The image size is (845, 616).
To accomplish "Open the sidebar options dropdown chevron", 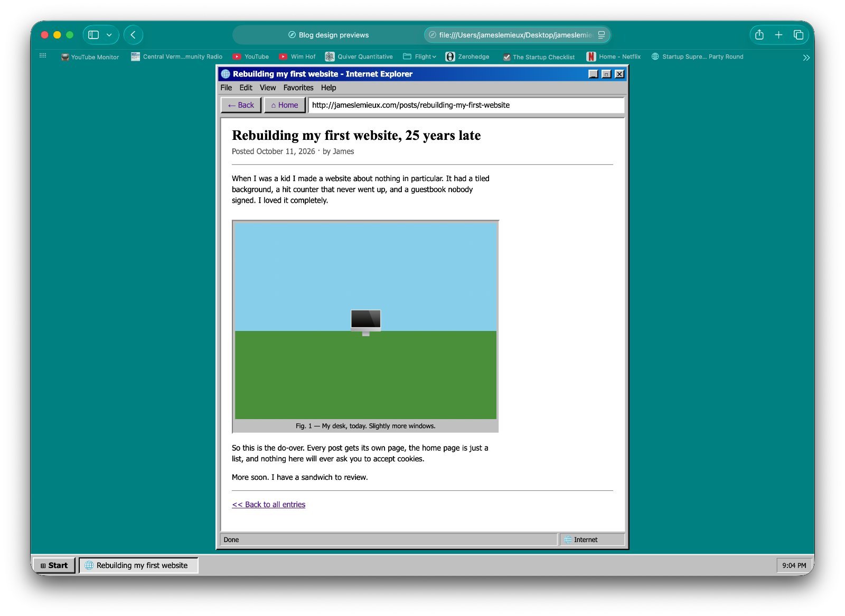I will (x=109, y=35).
